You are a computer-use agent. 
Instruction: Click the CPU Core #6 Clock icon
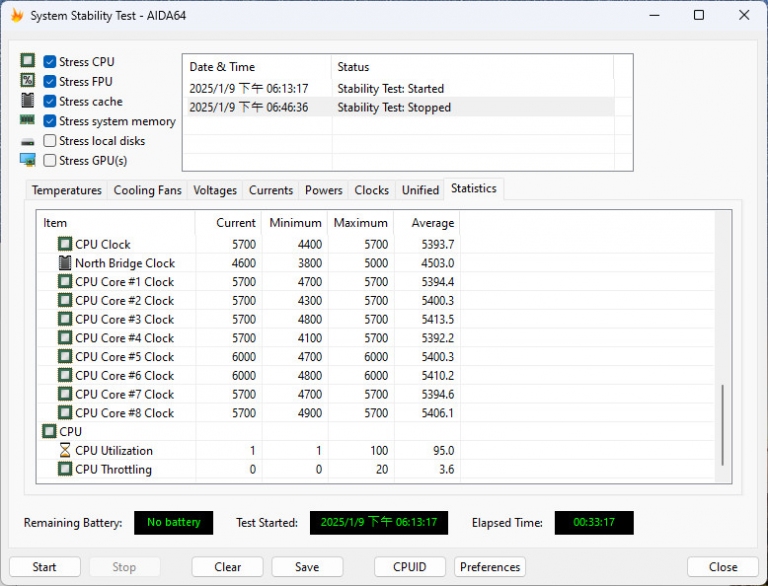pos(65,375)
